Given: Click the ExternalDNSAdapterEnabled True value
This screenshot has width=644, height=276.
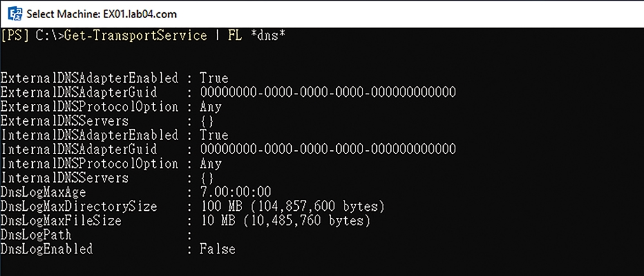Looking at the screenshot, I should pyautogui.click(x=214, y=78).
